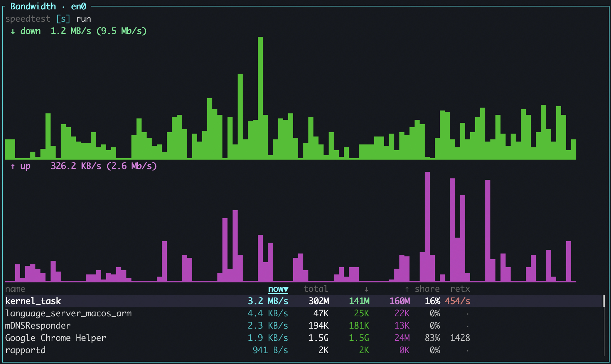
Task: Click the 'name' column header
Action: point(15,289)
